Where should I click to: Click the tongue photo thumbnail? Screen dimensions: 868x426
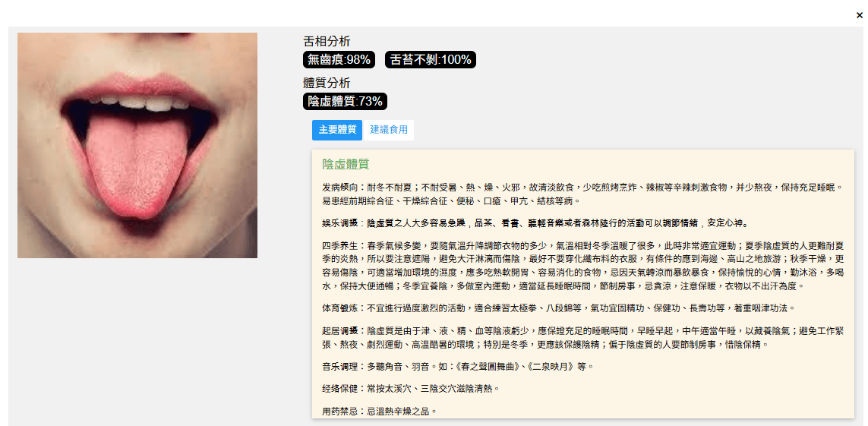pos(137,146)
